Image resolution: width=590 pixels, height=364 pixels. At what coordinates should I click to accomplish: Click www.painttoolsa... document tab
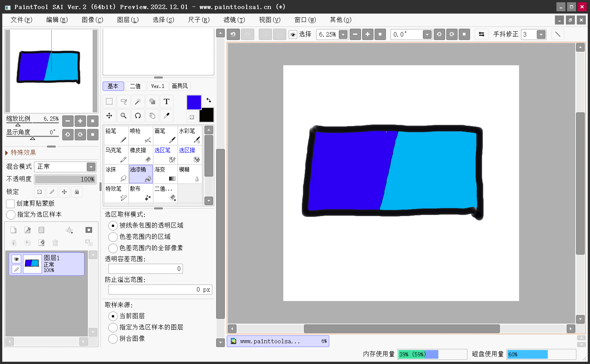coord(278,341)
